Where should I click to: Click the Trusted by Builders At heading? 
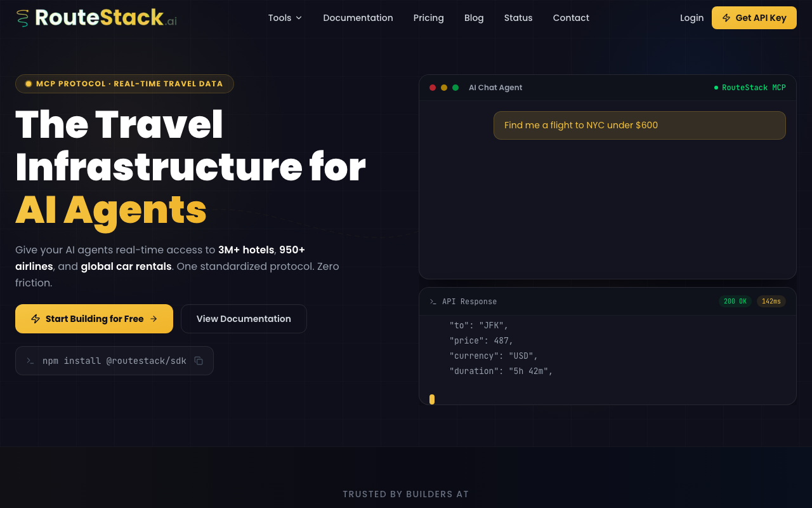pos(406,494)
